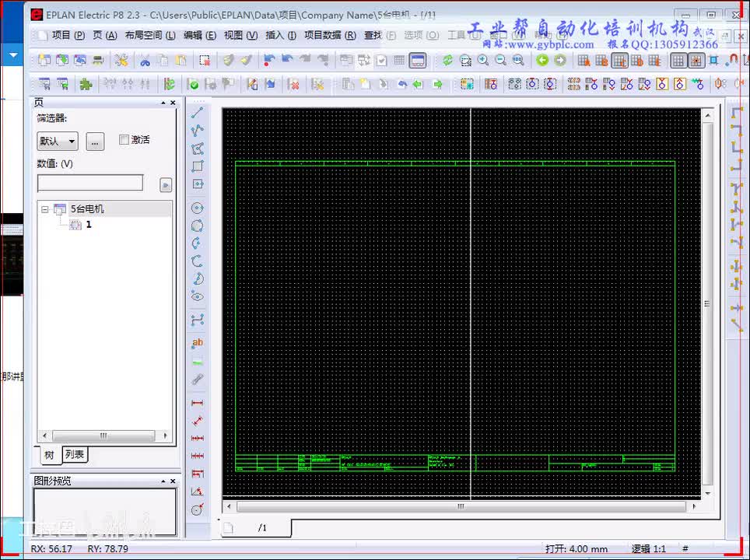Toggle graphical preview window button
The image size is (750, 560).
418,61
